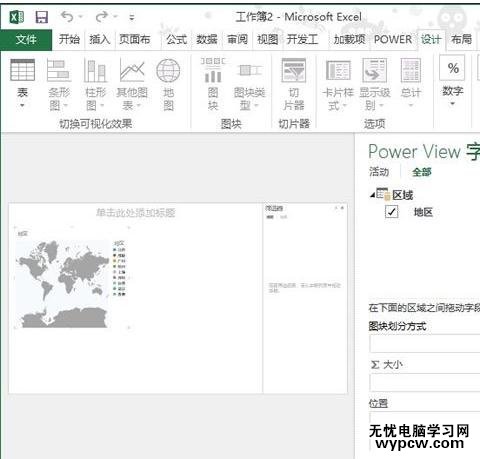The image size is (480, 459).
Task: Open 其他图表 other chart options
Action: click(132, 84)
